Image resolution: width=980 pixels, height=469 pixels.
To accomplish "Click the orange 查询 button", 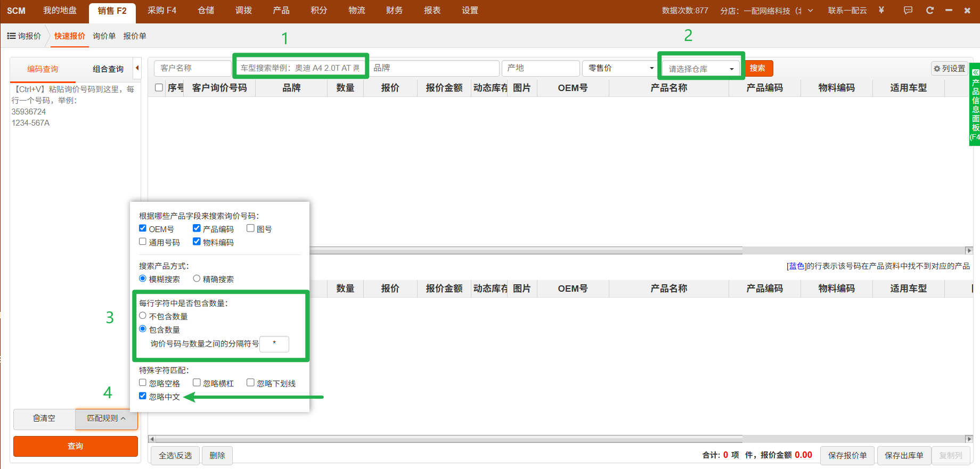I will [x=76, y=446].
